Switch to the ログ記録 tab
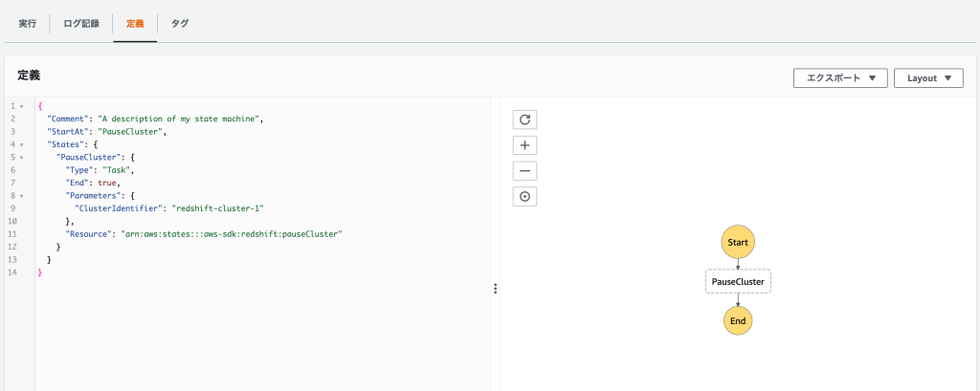This screenshot has height=391, width=980. tap(81, 24)
